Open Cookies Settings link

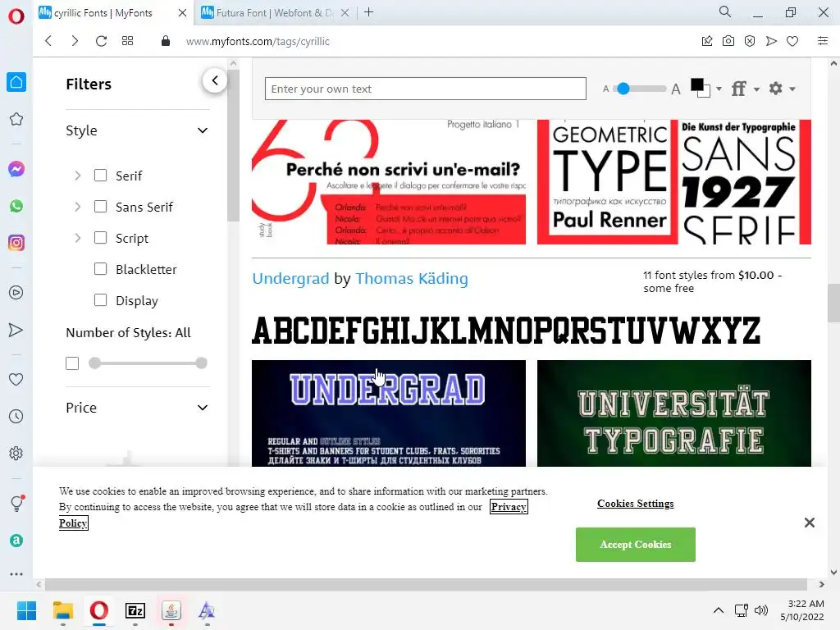click(x=636, y=504)
